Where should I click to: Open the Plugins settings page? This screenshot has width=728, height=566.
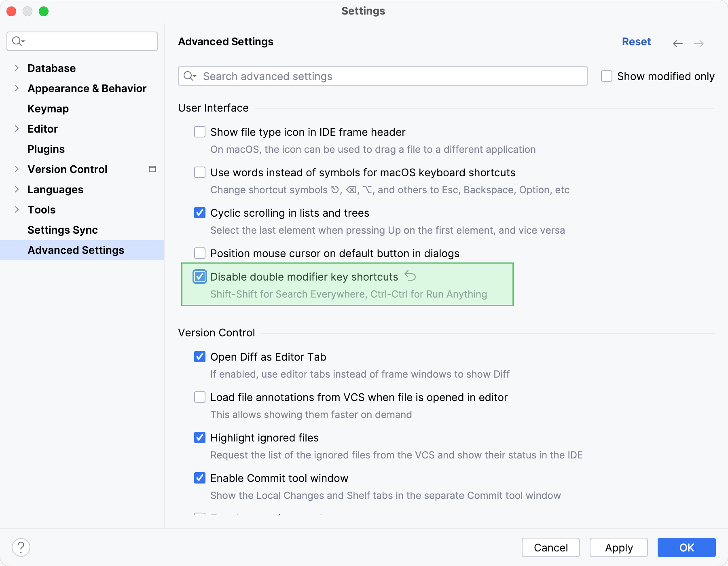tap(46, 149)
